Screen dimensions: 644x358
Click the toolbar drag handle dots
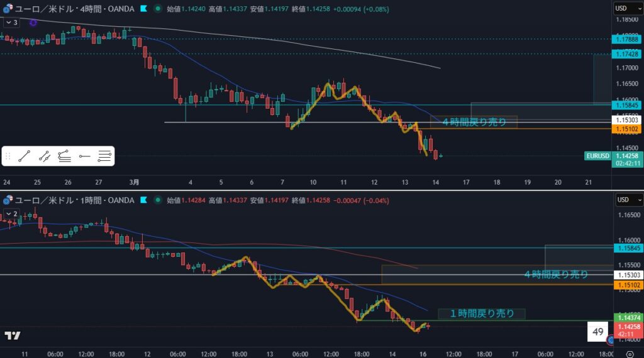pyautogui.click(x=8, y=156)
